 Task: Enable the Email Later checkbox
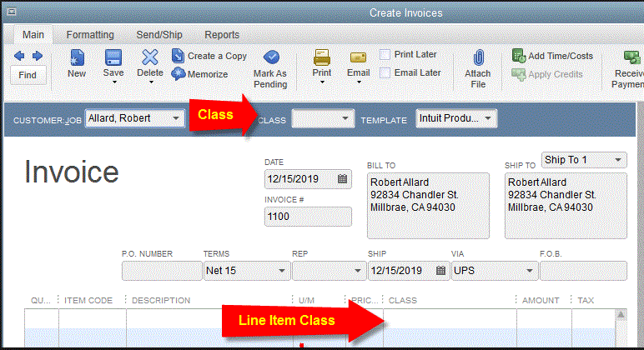pyautogui.click(x=385, y=73)
